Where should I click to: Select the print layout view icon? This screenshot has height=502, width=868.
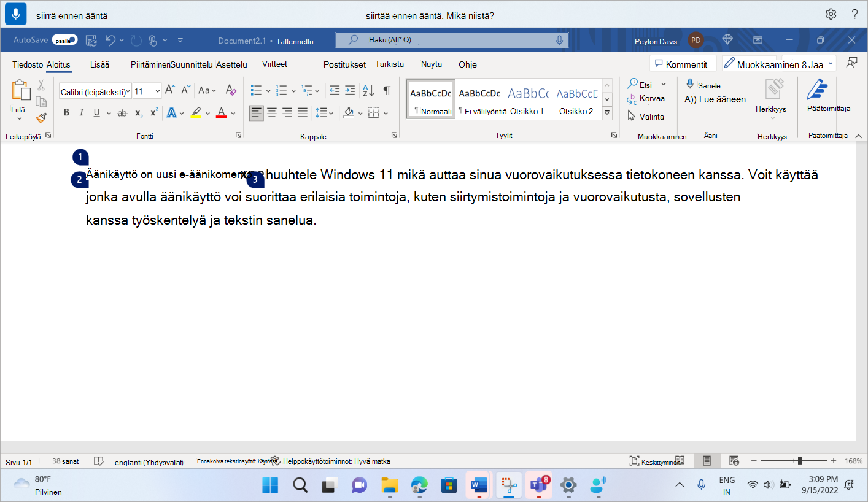[x=707, y=461]
